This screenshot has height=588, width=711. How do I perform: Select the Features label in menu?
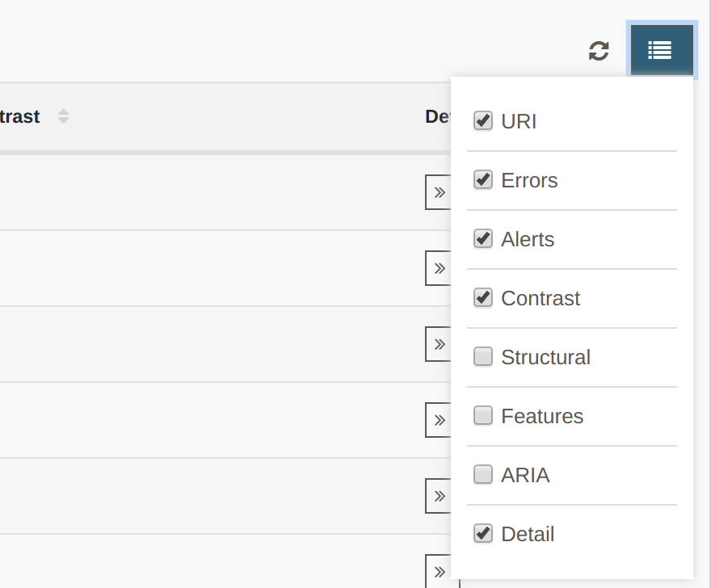(542, 416)
